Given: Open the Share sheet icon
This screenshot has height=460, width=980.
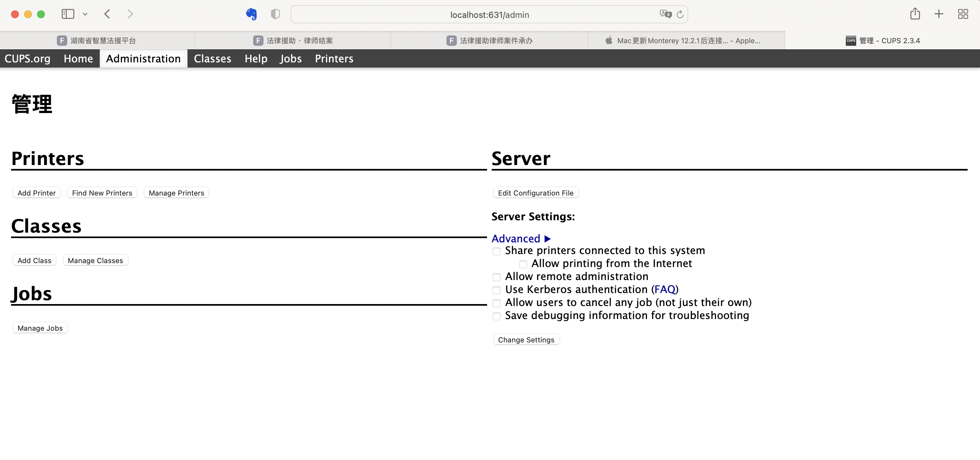Looking at the screenshot, I should click(915, 15).
